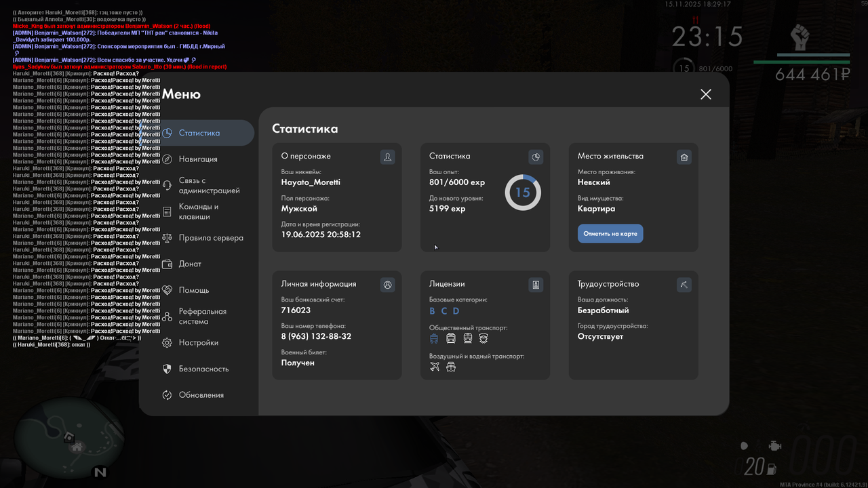Click the airplane license icon
This screenshot has width=868, height=488.
point(435,367)
